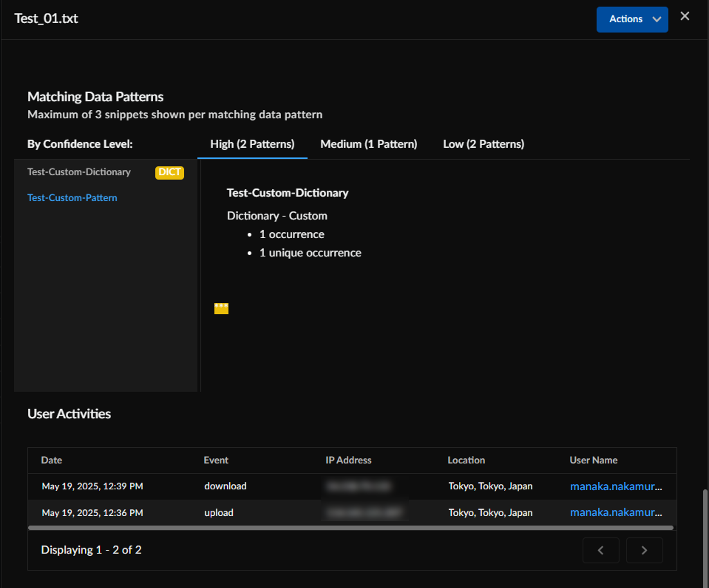Go to previous page of activities

pyautogui.click(x=601, y=550)
